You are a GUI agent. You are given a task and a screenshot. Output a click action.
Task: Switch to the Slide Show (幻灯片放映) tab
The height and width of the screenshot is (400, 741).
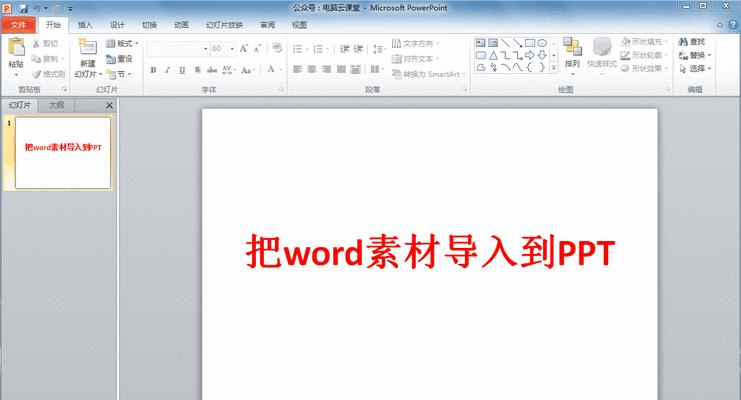point(224,25)
